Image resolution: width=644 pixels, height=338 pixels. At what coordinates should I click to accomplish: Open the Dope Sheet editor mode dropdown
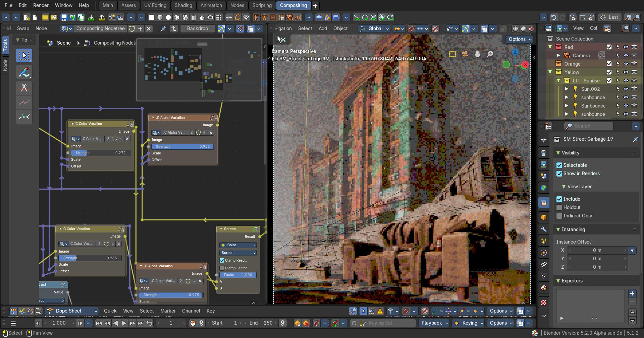point(72,311)
